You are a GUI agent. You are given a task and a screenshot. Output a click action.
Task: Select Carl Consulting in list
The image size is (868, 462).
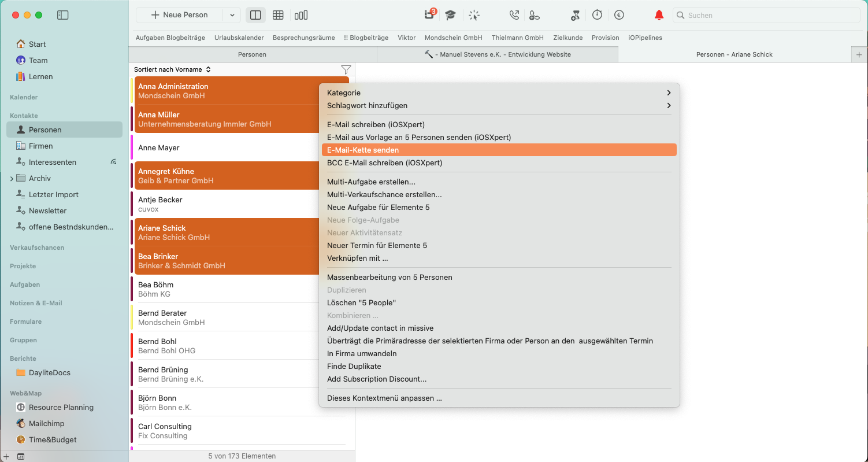(242, 431)
